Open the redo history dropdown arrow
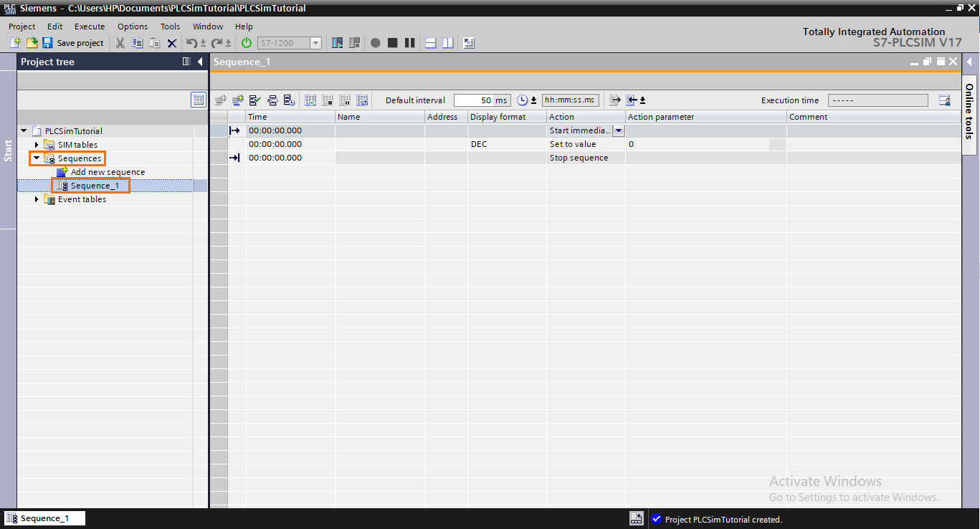This screenshot has height=529, width=980. 229,44
